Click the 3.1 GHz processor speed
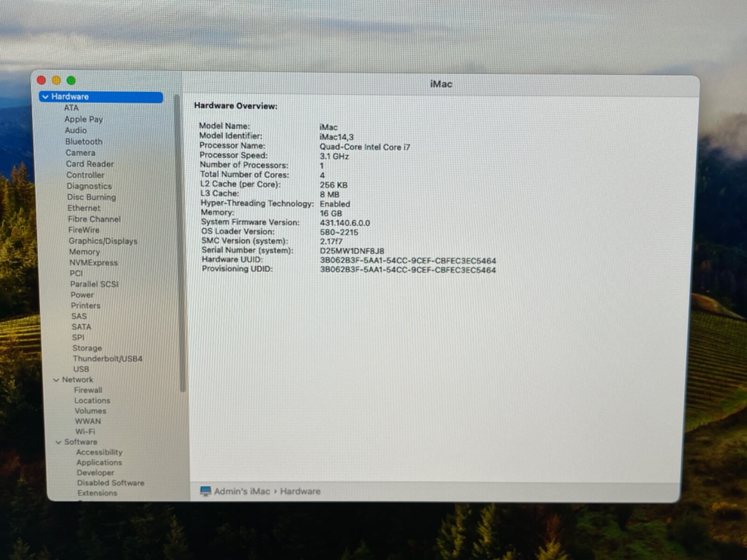Viewport: 747px width, 560px height. pos(334,156)
